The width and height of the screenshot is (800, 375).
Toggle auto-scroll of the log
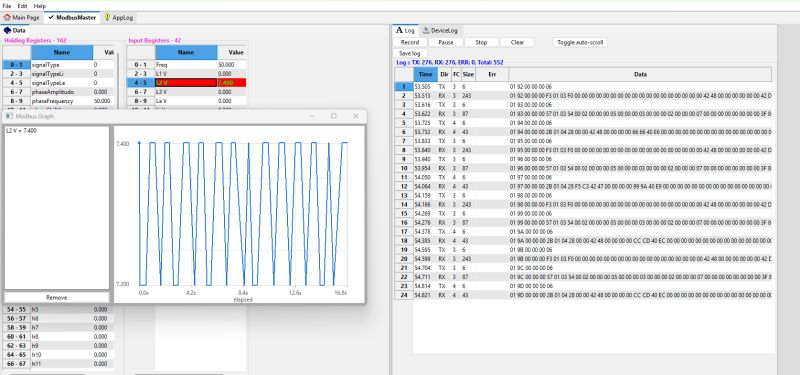pyautogui.click(x=580, y=42)
